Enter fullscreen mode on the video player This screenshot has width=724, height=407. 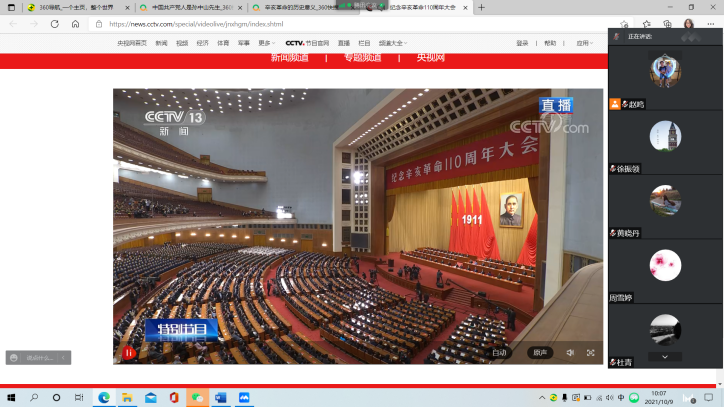[x=590, y=352]
